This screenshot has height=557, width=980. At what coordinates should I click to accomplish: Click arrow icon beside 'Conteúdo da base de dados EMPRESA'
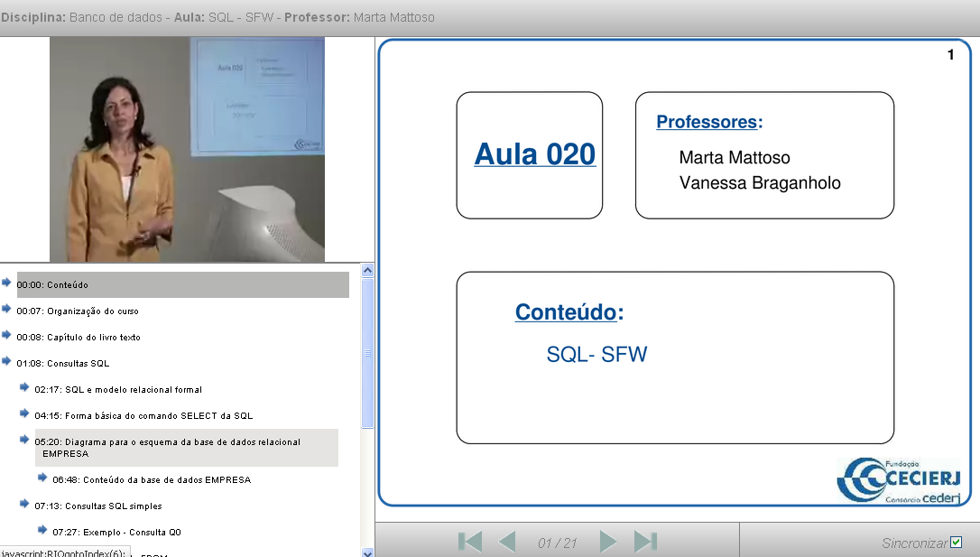[42, 478]
